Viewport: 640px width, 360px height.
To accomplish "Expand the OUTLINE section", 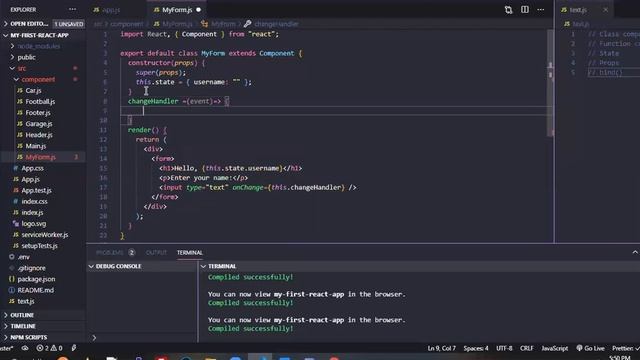I will (x=22, y=315).
